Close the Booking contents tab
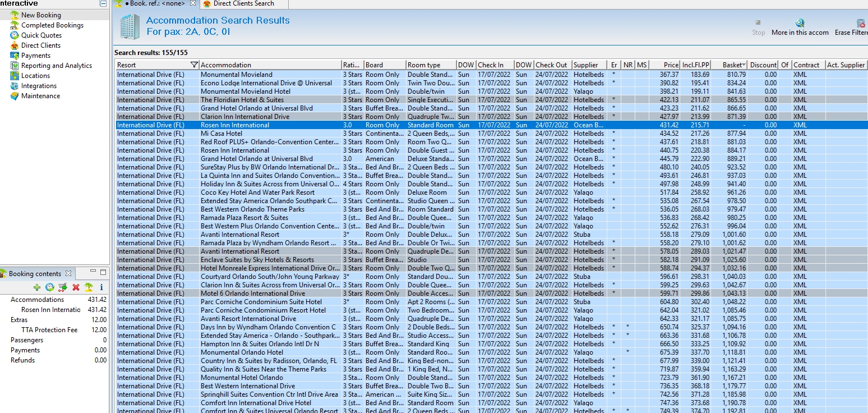Image resolution: width=868 pixels, height=413 pixels. coord(68,273)
